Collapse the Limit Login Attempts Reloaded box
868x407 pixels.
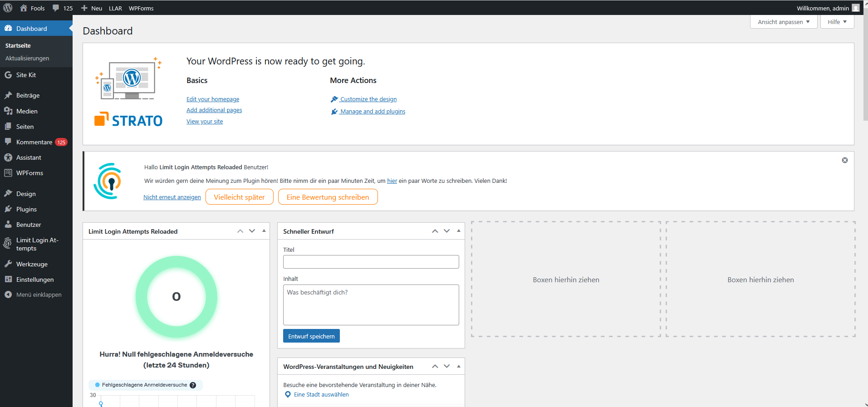pos(264,231)
